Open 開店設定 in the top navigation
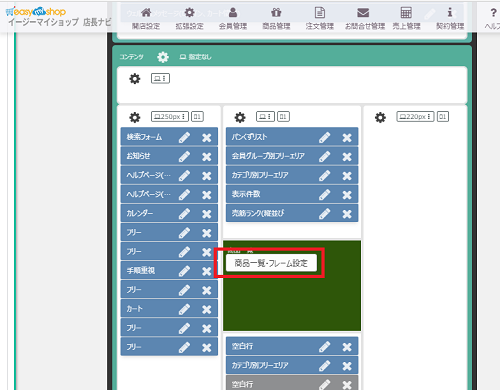Viewport: 500px width, 390px height. coord(146,19)
